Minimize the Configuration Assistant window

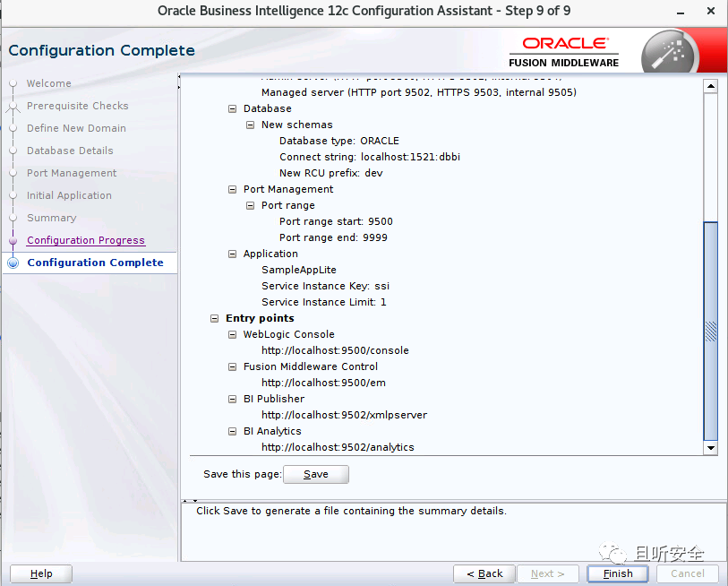(681, 12)
